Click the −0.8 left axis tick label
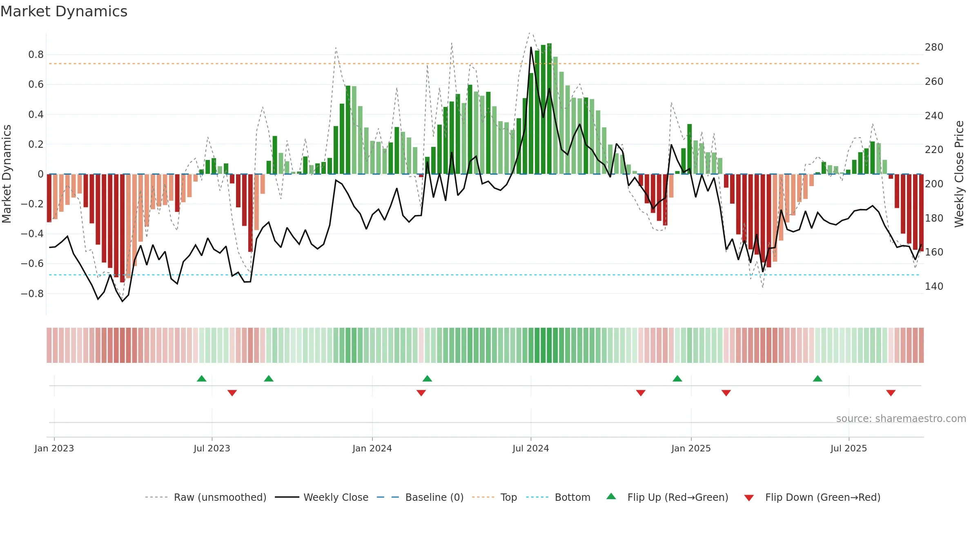Screen dimensions: 980x551 (32, 293)
